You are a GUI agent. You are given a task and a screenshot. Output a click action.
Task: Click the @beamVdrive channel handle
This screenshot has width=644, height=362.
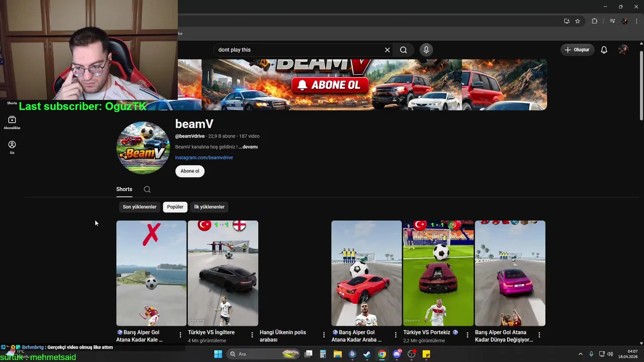[x=190, y=136]
